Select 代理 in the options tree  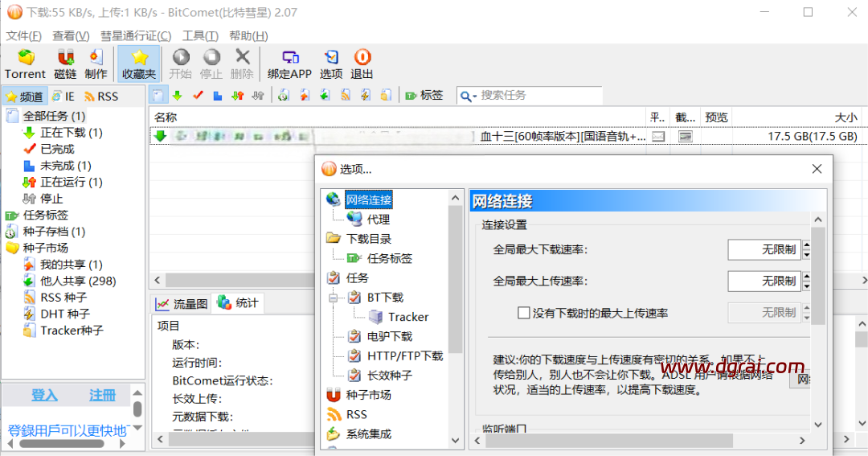(378, 220)
